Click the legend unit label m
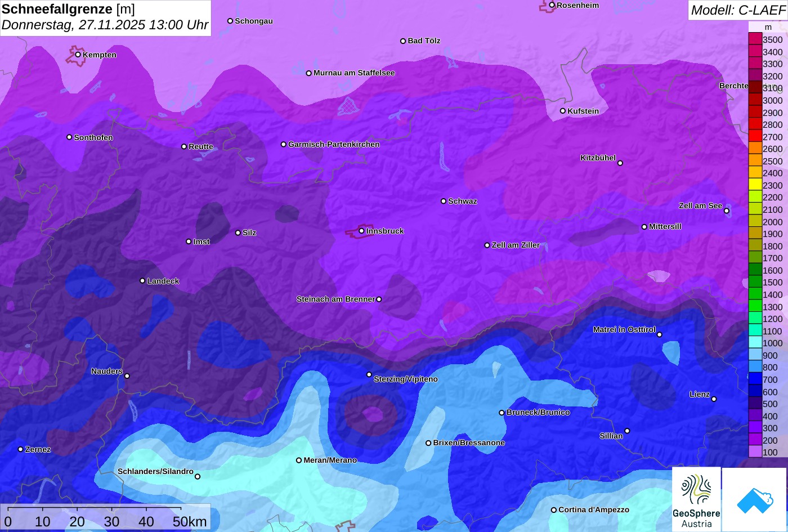Image resolution: width=788 pixels, height=532 pixels. click(x=768, y=27)
